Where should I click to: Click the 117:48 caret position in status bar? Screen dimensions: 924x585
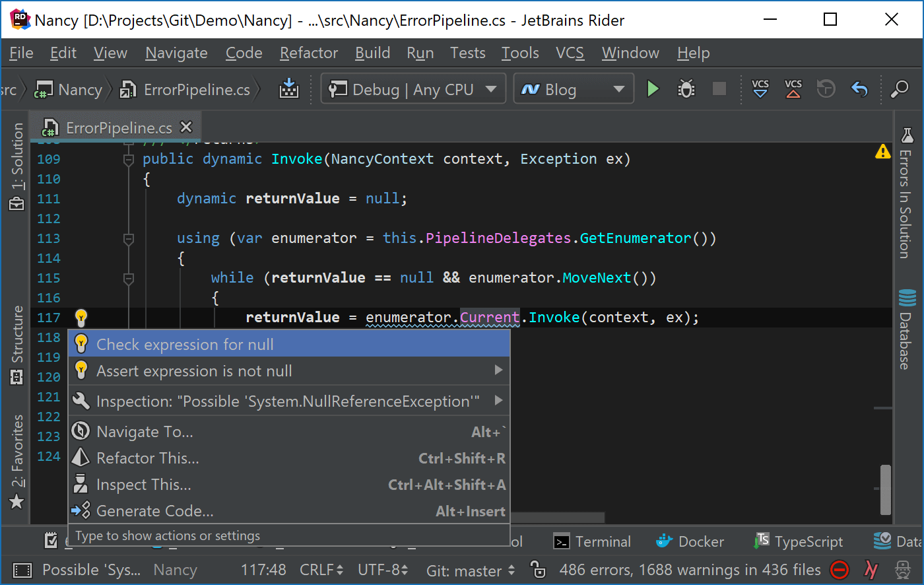[x=263, y=570]
